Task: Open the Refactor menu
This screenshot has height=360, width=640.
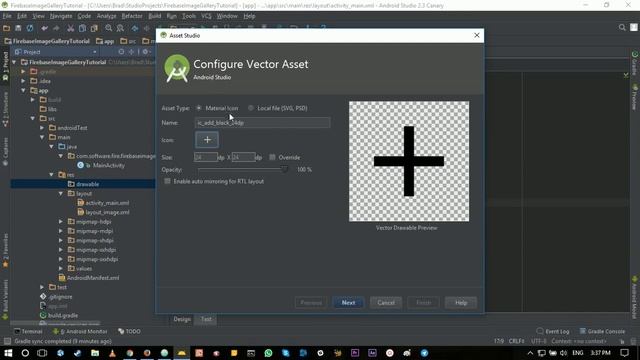Action: pos(132,16)
